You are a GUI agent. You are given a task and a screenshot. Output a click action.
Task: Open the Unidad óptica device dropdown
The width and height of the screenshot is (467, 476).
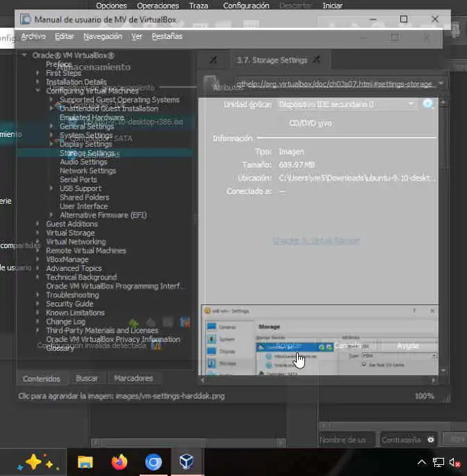(x=347, y=104)
